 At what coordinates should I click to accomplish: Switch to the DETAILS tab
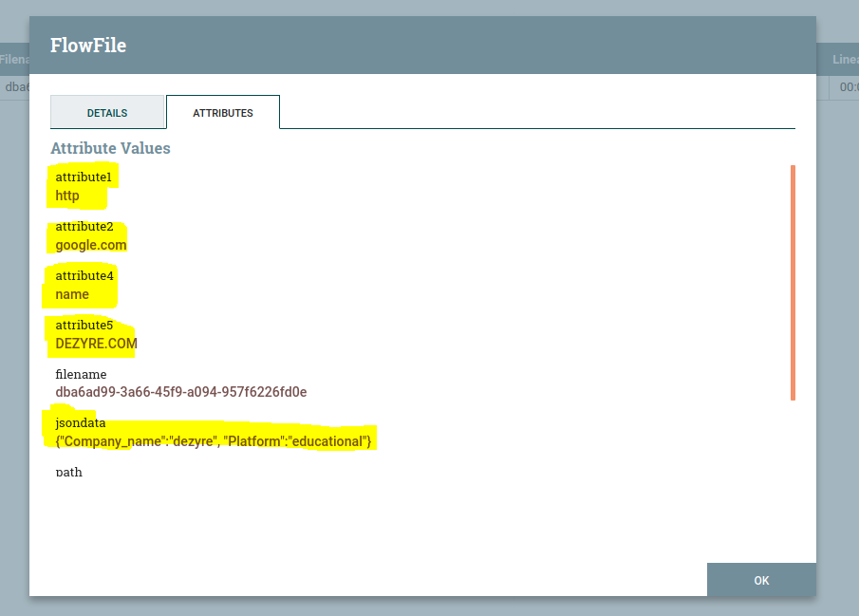pos(107,113)
